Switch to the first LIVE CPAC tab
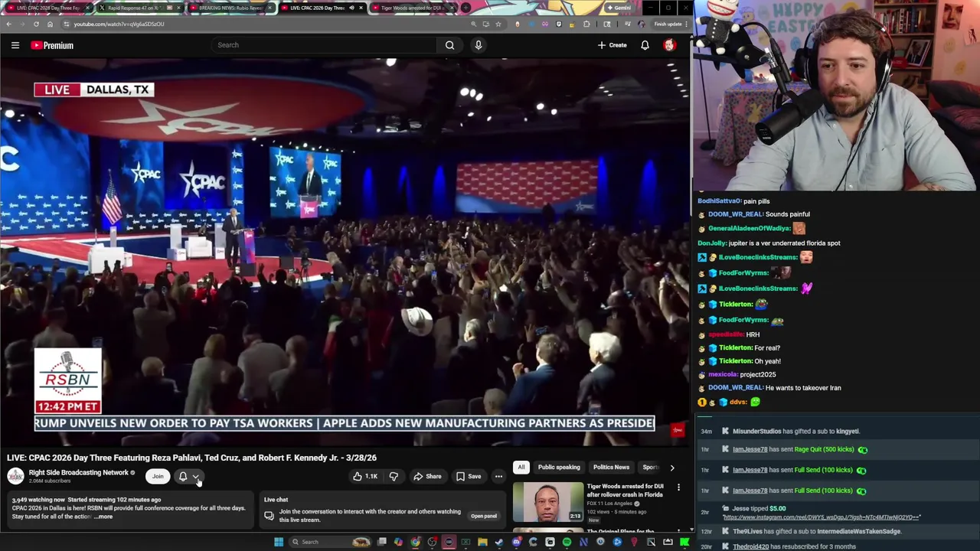This screenshot has height=551, width=980. (47, 8)
